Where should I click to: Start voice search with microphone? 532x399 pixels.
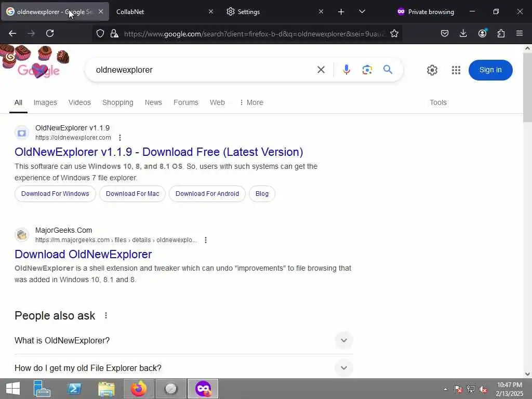point(346,70)
